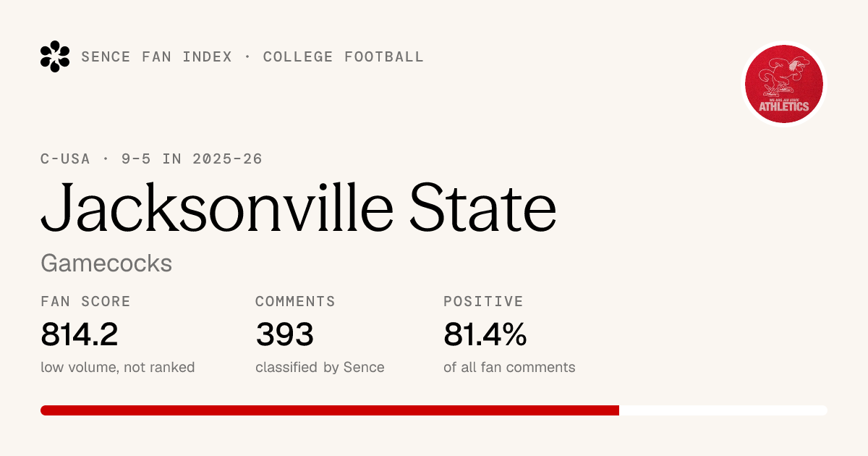Click the College Football header label
The image size is (868, 456).
tap(344, 56)
